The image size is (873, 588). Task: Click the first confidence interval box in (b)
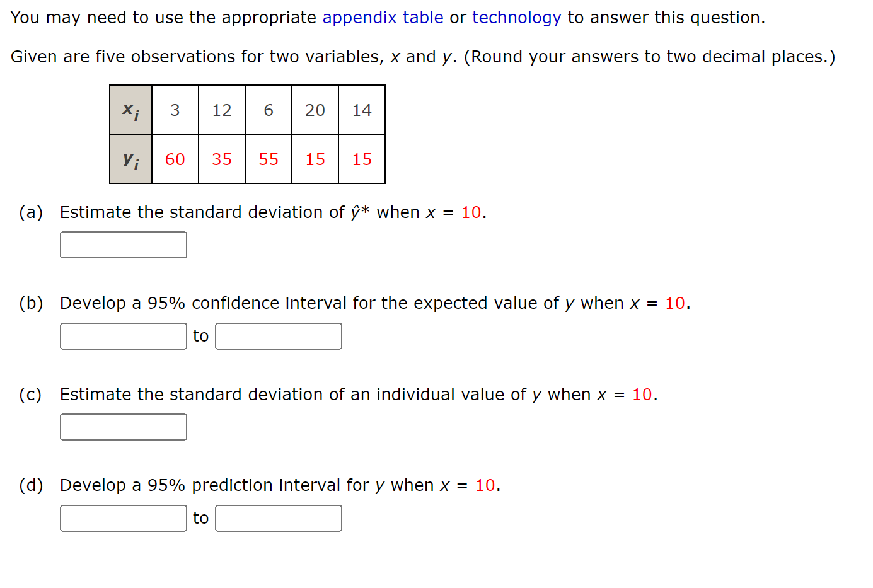123,335
